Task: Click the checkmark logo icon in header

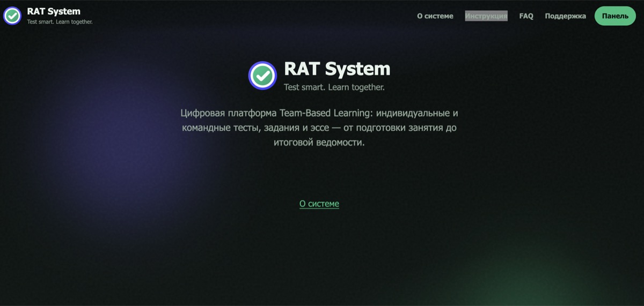Action: click(12, 16)
